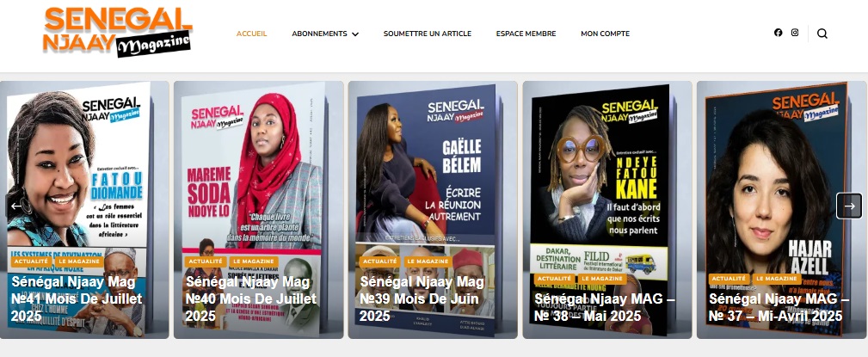Open Sénégal Njaay Mag №40 Juillet article
The width and height of the screenshot is (868, 357).
coord(251,299)
